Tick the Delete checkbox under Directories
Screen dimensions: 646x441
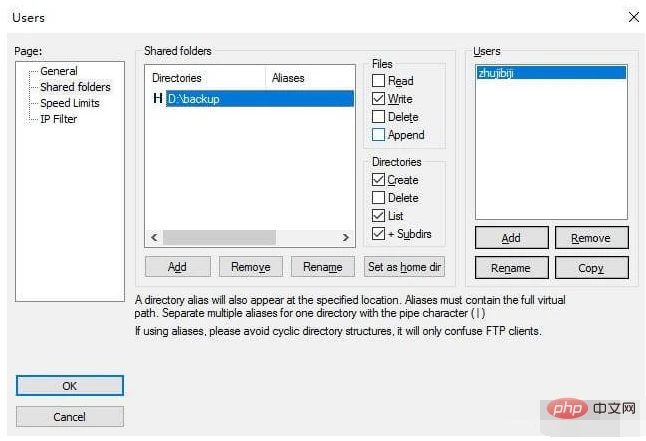click(x=378, y=197)
